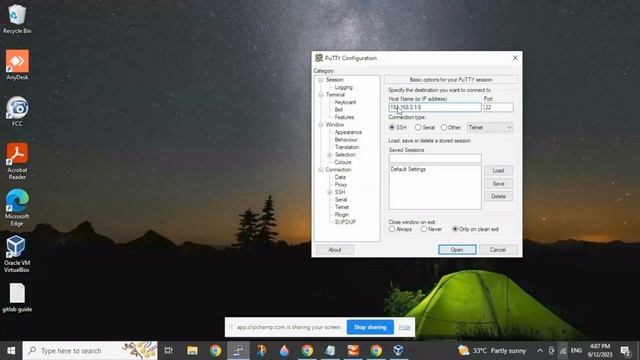The height and width of the screenshot is (360, 640).
Task: Select Translation in the category tree
Action: (347, 147)
